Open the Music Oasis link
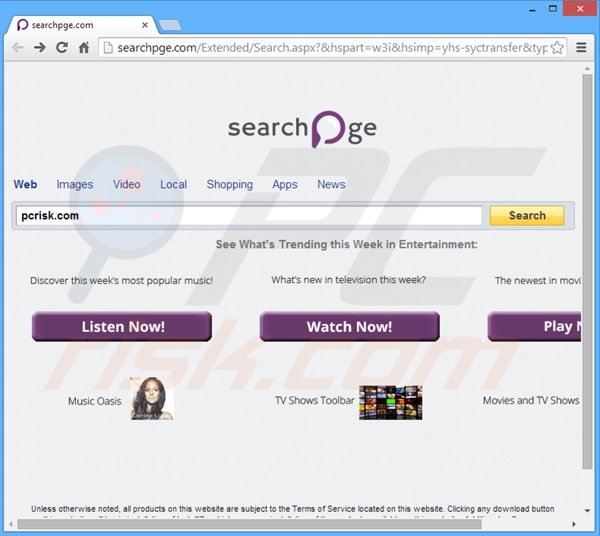 point(95,401)
